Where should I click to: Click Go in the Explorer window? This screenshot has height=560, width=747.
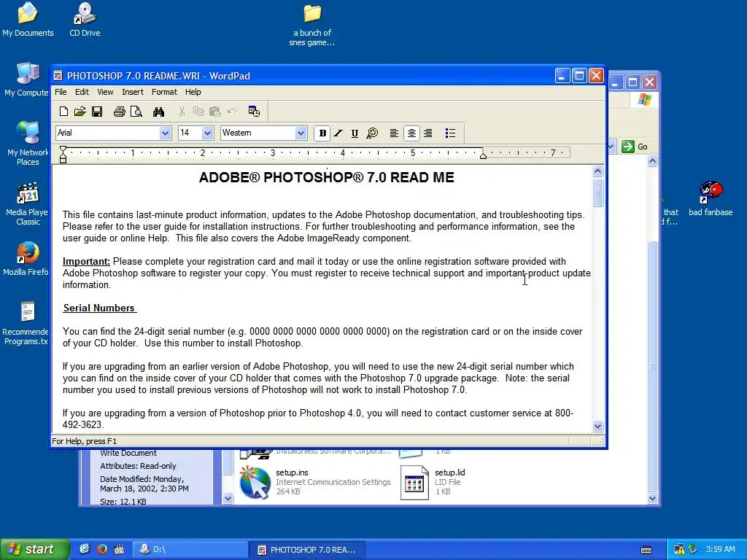635,147
